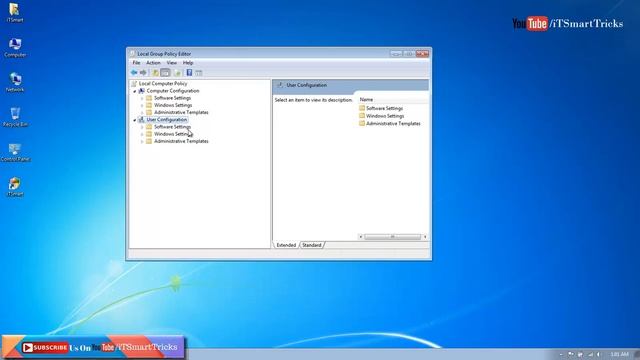This screenshot has height=360, width=640.
Task: Open the File menu
Action: [136, 63]
